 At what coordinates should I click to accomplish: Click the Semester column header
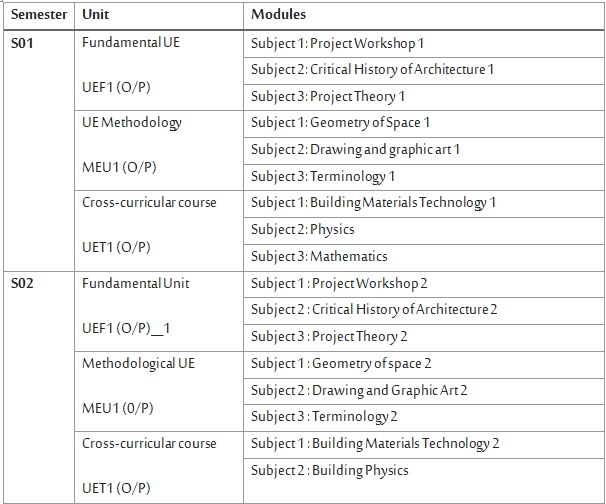pyautogui.click(x=39, y=15)
